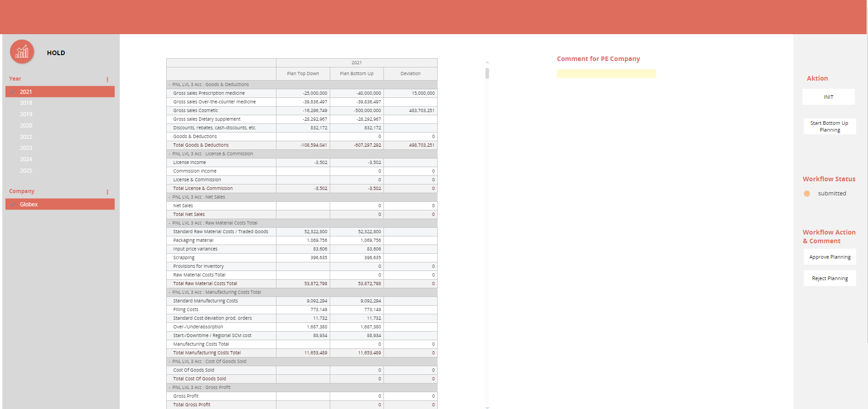The image size is (868, 409).
Task: Click the scroll-down arrow below table scrollbar
Action: pos(487,407)
